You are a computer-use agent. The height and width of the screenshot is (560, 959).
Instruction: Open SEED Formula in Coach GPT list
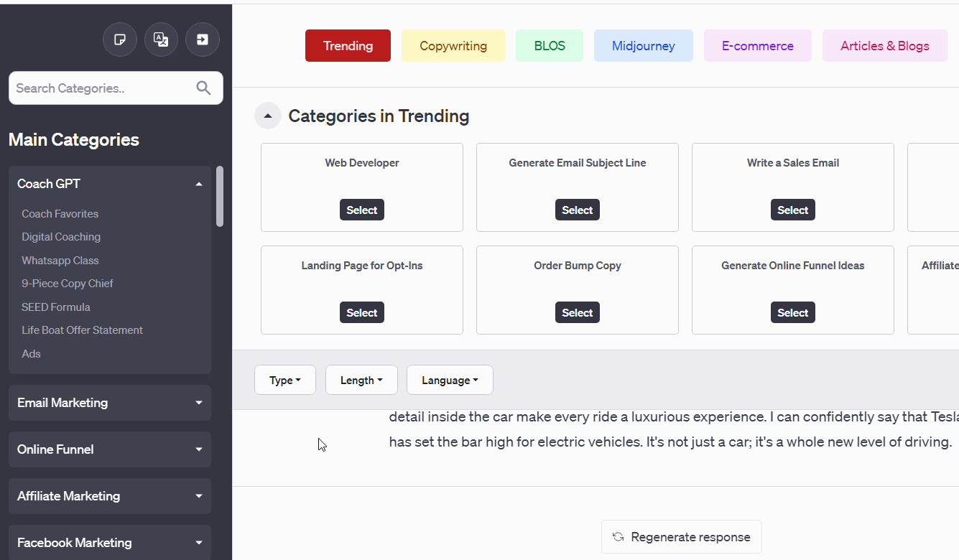(x=56, y=307)
